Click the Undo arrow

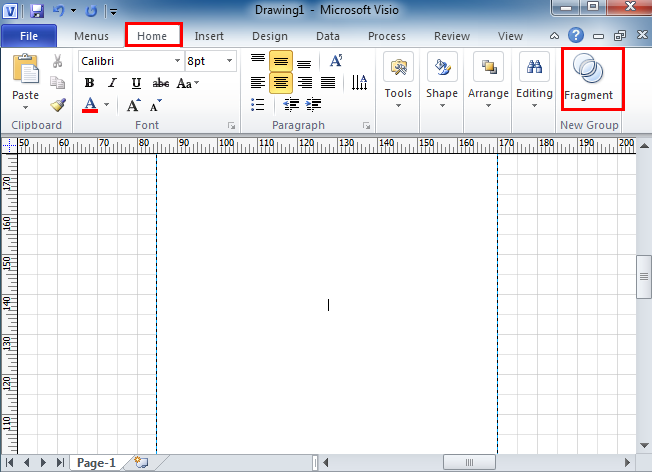[59, 10]
